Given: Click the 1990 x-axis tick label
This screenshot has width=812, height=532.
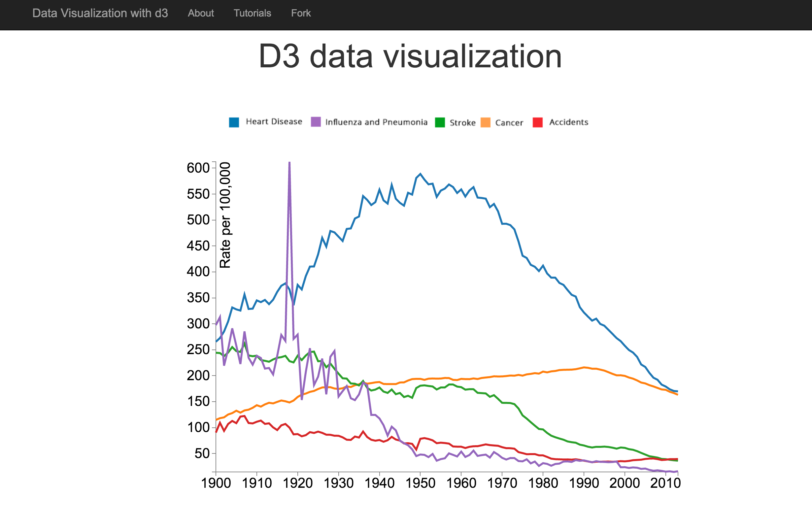Looking at the screenshot, I should (x=584, y=483).
